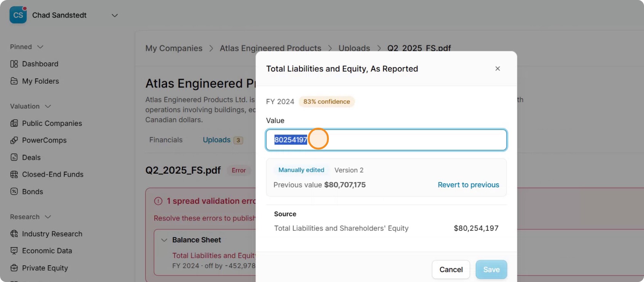Viewport: 644px width, 282px height.
Task: Open Public Companies in sidebar
Action: (x=52, y=123)
